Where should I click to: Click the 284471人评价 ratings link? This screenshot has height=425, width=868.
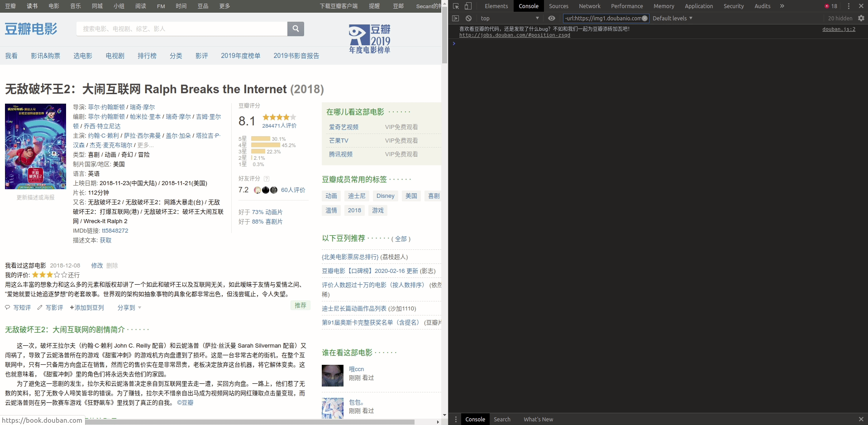279,125
